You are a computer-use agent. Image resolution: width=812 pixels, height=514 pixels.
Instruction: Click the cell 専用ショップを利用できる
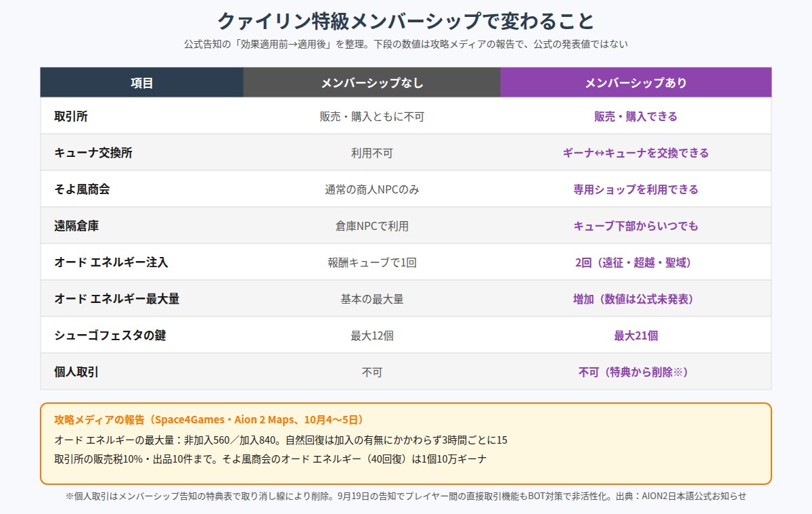coord(636,189)
